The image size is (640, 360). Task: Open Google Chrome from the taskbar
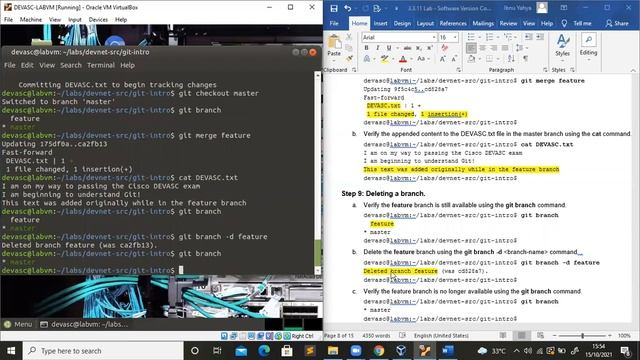(x=378, y=351)
